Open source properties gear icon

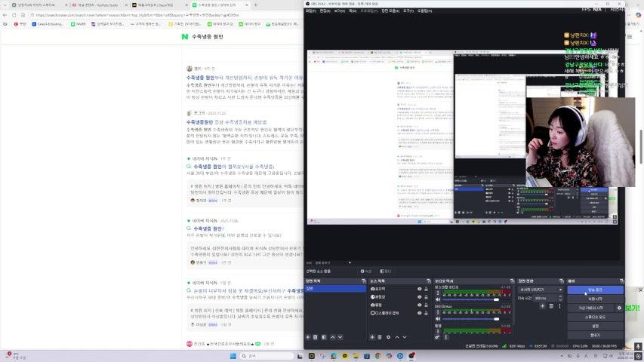tap(389, 337)
